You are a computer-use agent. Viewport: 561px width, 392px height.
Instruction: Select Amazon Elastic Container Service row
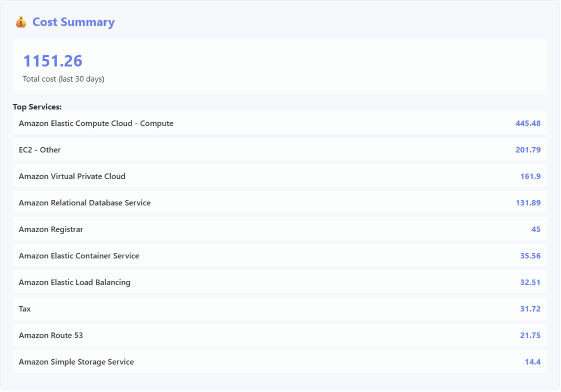[79, 256]
